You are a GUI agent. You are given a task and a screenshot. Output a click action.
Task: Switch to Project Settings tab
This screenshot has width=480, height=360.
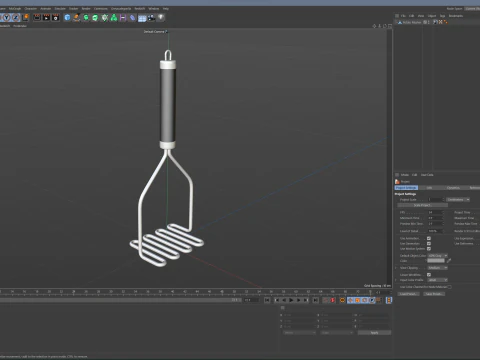click(406, 188)
